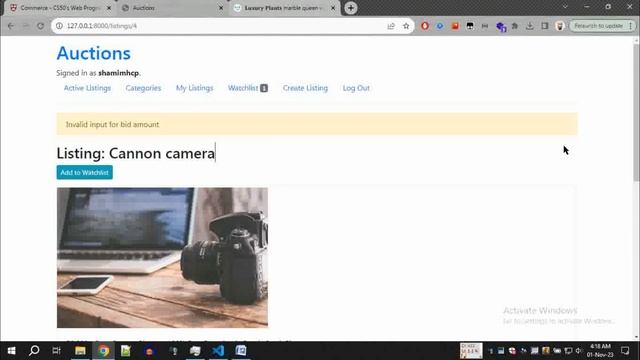Open Create Listing nav link
Viewport: 640px width, 360px height.
pyautogui.click(x=305, y=88)
